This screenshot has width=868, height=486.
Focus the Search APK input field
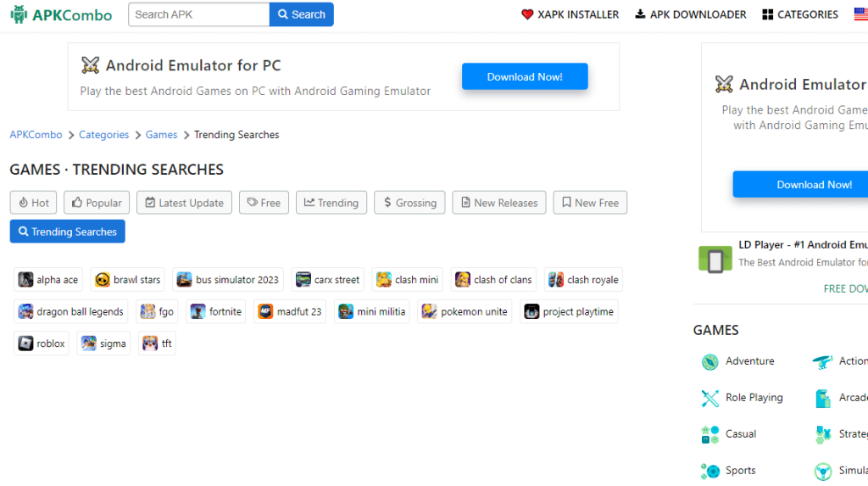tap(199, 14)
